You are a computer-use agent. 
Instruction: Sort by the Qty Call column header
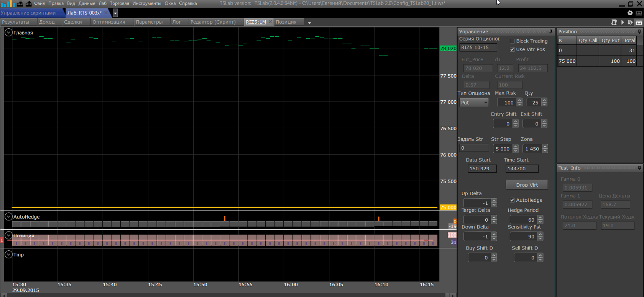[588, 40]
